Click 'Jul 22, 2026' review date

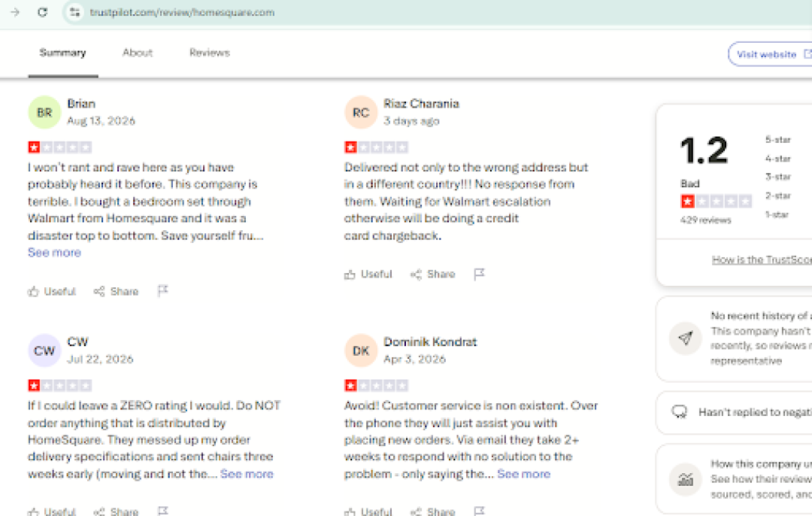pos(100,359)
